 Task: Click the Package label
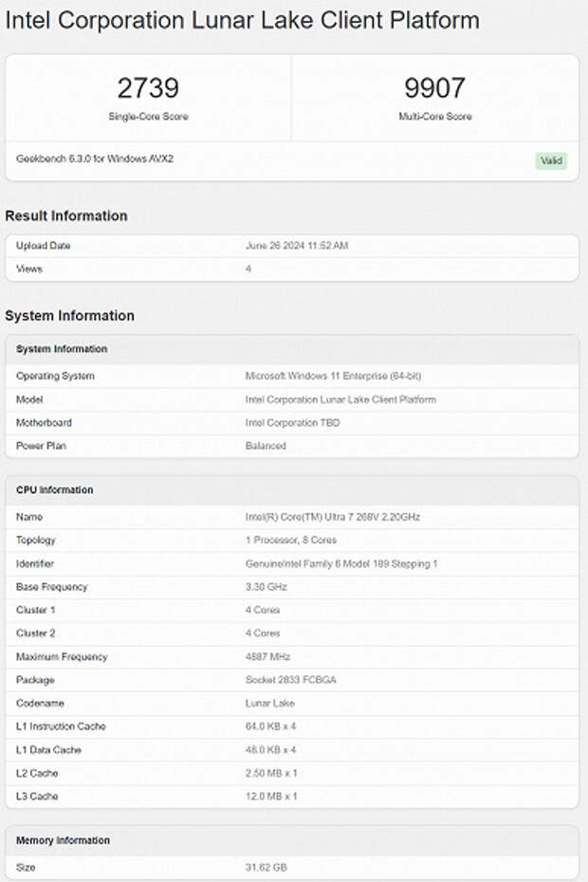(35, 680)
